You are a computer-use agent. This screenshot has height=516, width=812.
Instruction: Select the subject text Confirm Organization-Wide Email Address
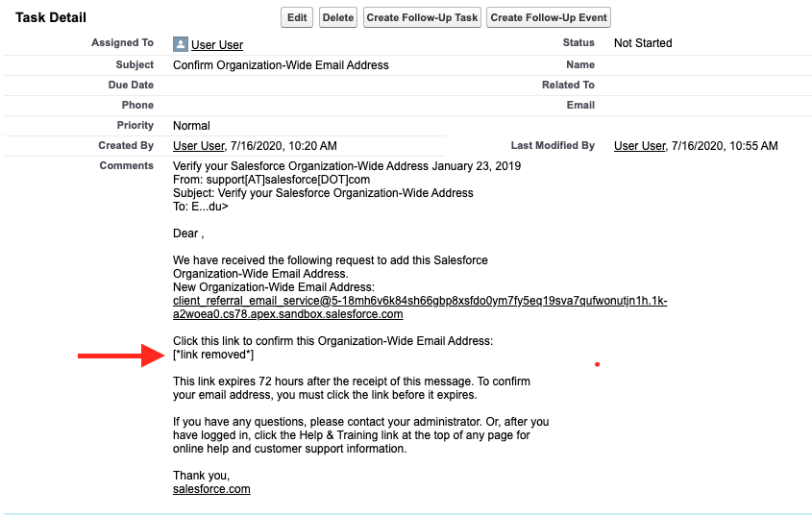point(281,65)
